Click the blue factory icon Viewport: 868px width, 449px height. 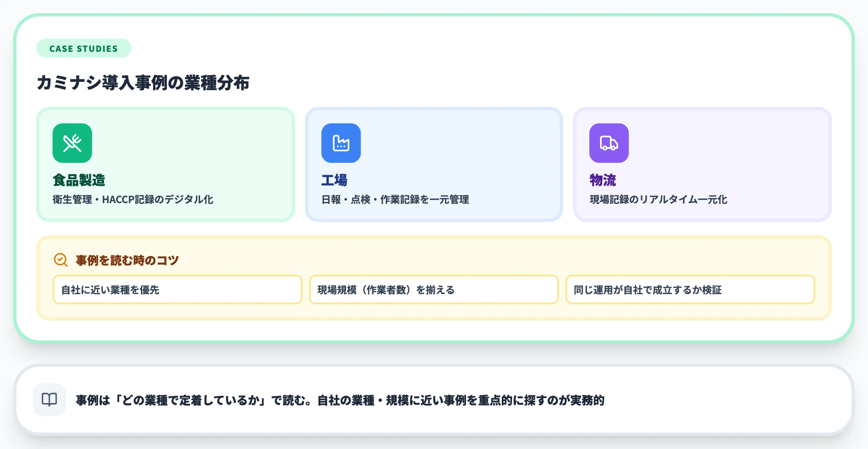pos(341,143)
